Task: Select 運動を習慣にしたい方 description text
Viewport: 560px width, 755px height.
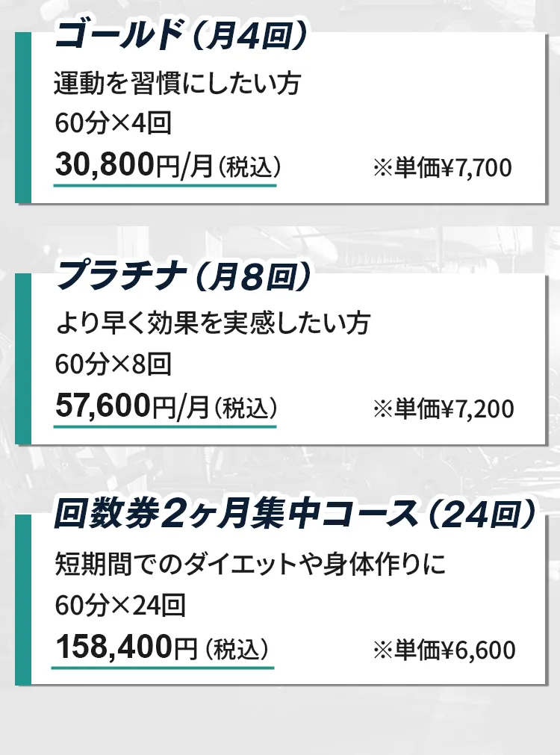Action: pyautogui.click(x=178, y=84)
